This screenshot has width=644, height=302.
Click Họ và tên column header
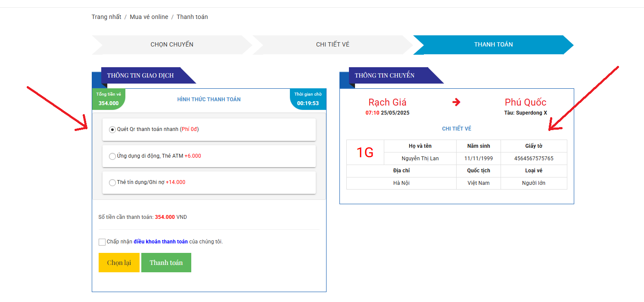click(420, 146)
